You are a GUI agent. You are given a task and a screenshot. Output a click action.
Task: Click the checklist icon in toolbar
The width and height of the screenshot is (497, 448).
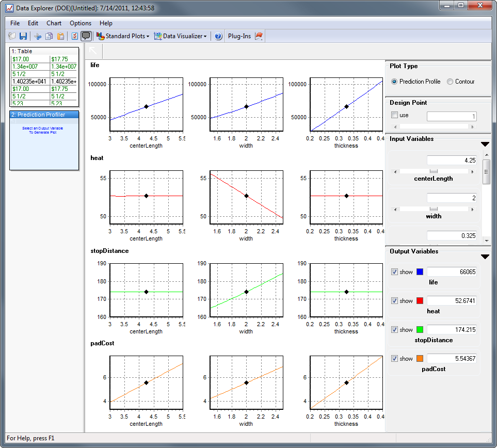pyautogui.click(x=74, y=36)
